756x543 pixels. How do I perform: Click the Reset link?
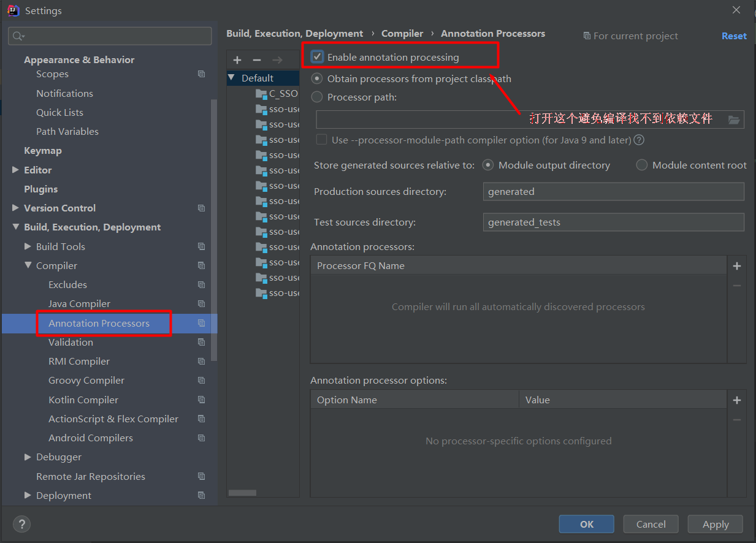pos(733,36)
